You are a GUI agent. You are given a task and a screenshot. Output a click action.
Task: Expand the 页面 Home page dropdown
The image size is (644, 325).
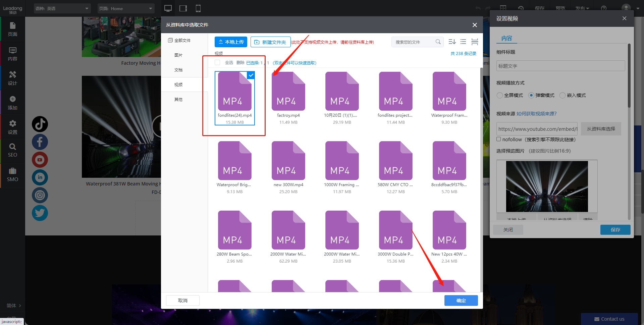(x=126, y=8)
